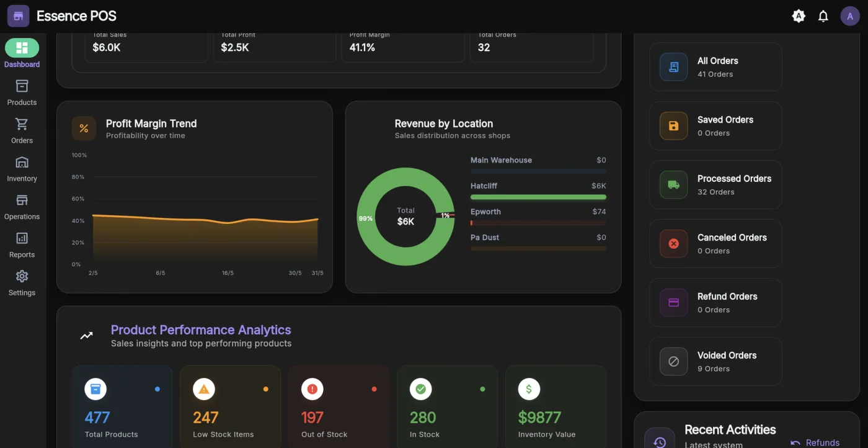Open the Processed Orders card

click(x=715, y=185)
